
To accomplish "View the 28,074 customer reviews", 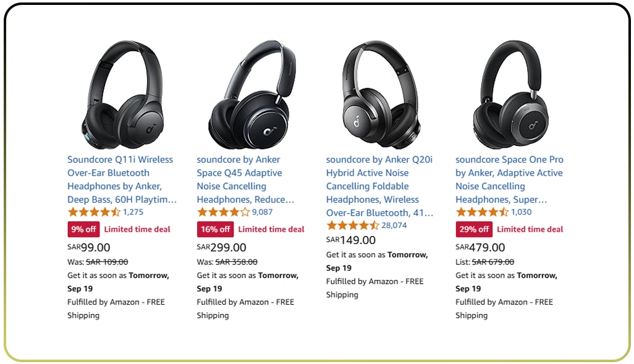I will [394, 226].
